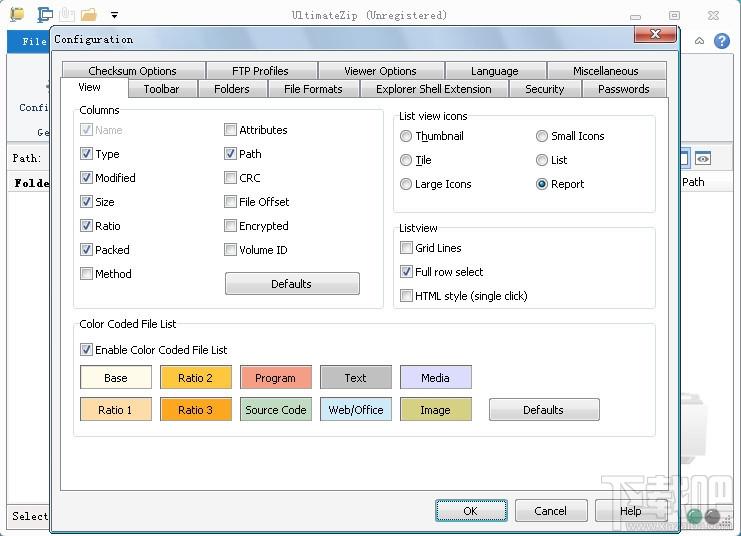Select the Thumbnail list view option
The height and width of the screenshot is (536, 741).
tap(405, 136)
